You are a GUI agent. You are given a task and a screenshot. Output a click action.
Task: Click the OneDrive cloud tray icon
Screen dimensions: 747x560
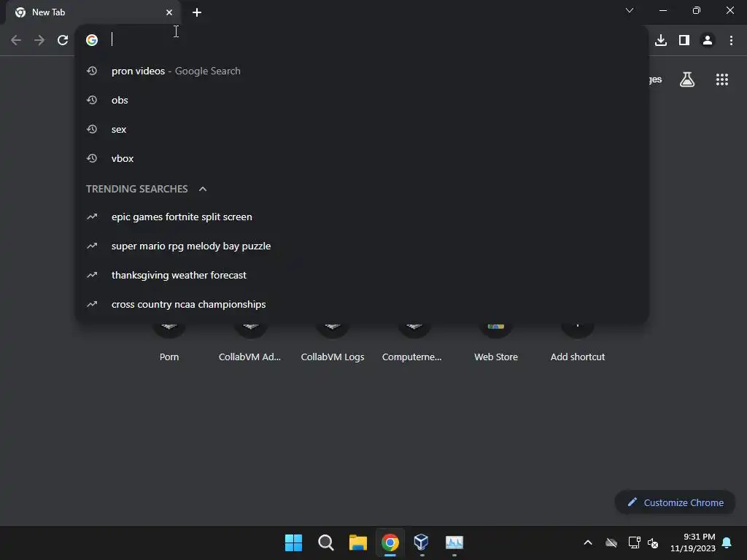click(x=611, y=542)
